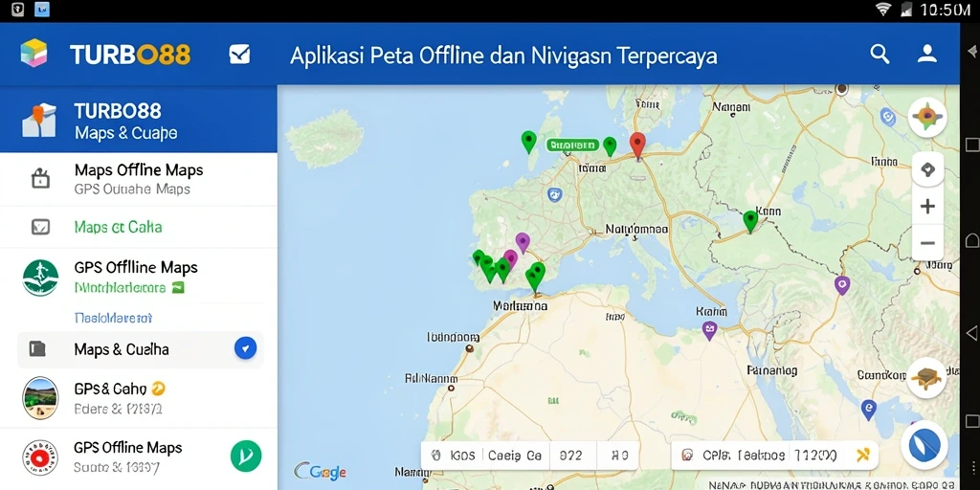Click the Malanena map label
980x490 pixels.
[520, 306]
